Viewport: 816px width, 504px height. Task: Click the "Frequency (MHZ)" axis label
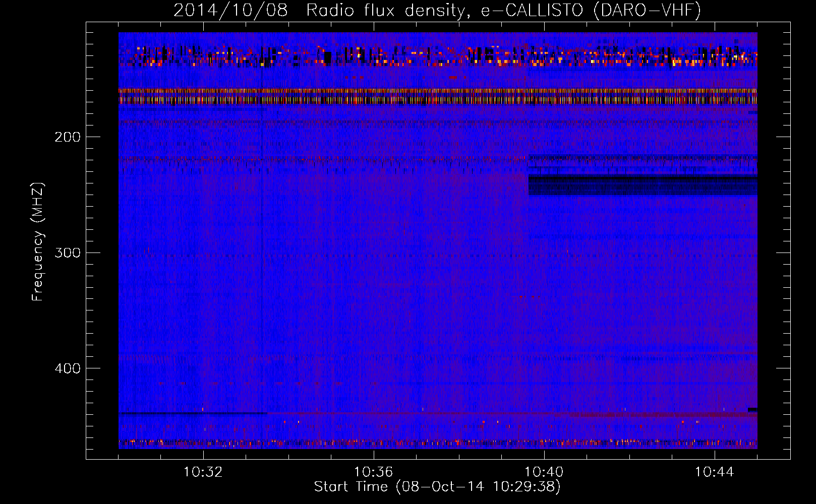click(38, 242)
